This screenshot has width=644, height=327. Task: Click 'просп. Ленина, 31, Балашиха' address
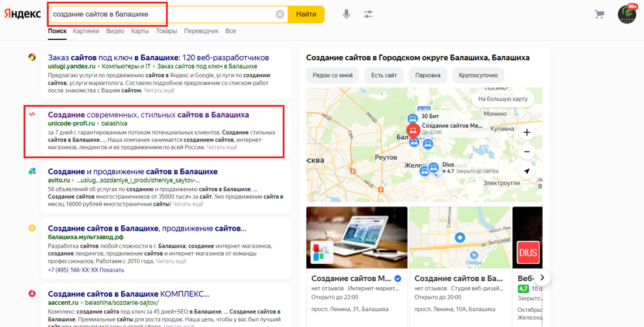350,309
